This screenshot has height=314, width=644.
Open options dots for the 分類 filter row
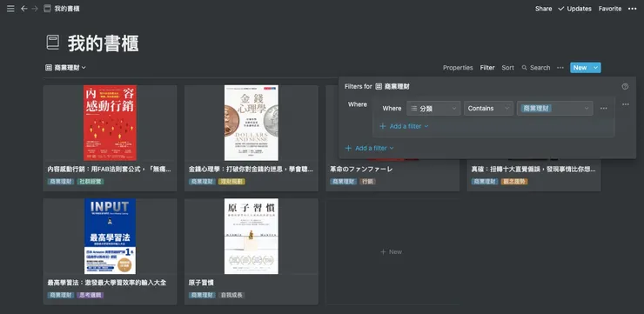604,109
